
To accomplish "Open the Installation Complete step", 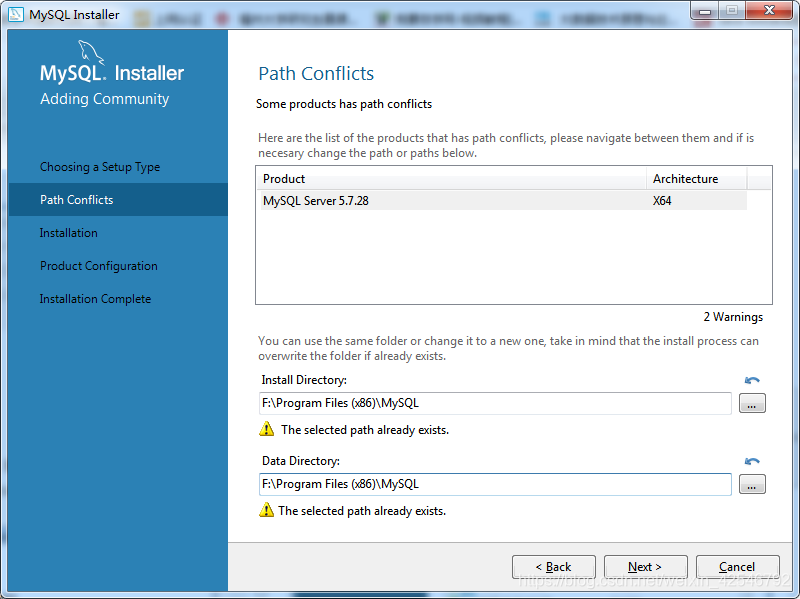I will (95, 299).
